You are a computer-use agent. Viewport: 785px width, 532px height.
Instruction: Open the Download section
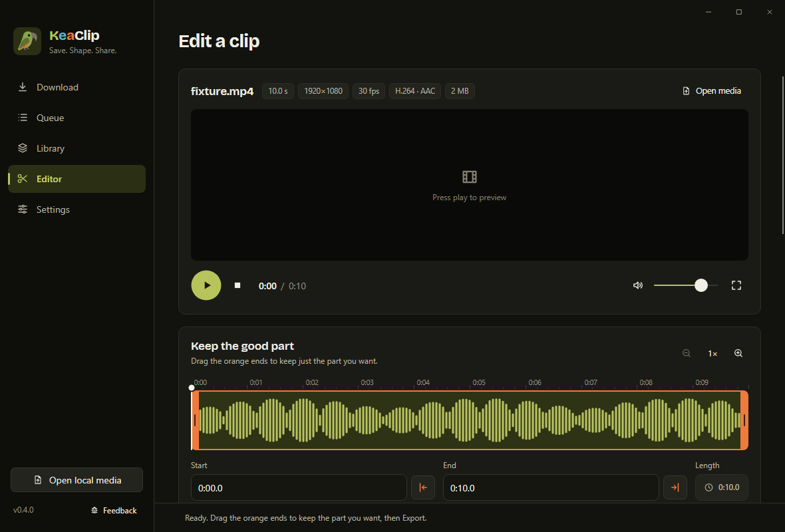tap(77, 87)
